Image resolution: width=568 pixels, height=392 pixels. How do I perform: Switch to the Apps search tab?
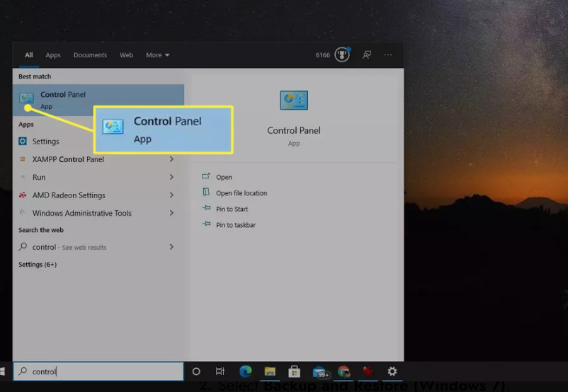[x=53, y=55]
